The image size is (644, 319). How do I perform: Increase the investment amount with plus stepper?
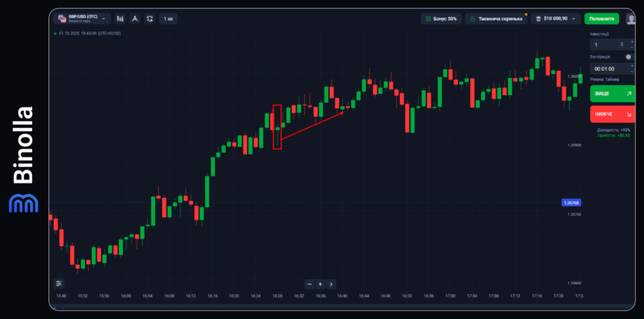631,41
